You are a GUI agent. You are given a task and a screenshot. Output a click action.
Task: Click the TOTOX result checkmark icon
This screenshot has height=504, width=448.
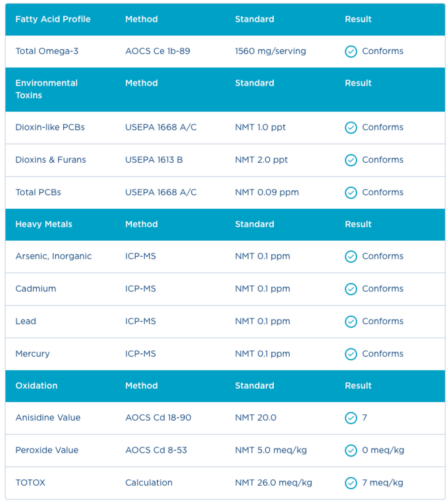(x=351, y=483)
